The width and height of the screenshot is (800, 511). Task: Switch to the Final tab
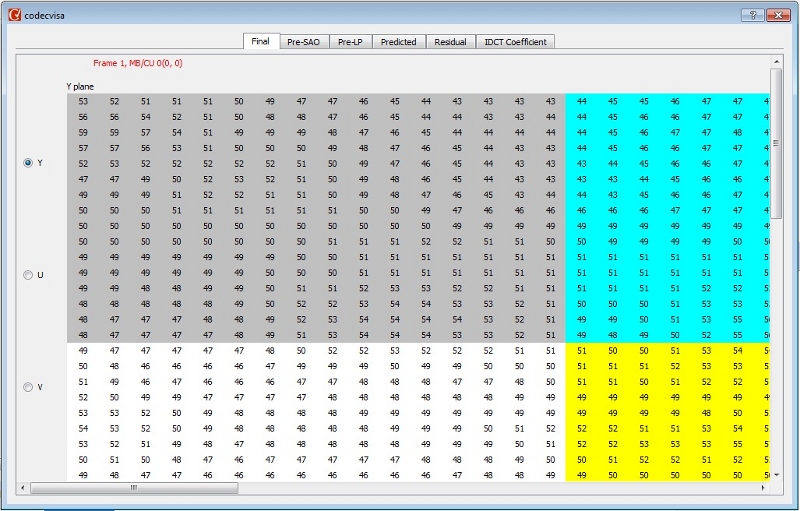tap(260, 42)
